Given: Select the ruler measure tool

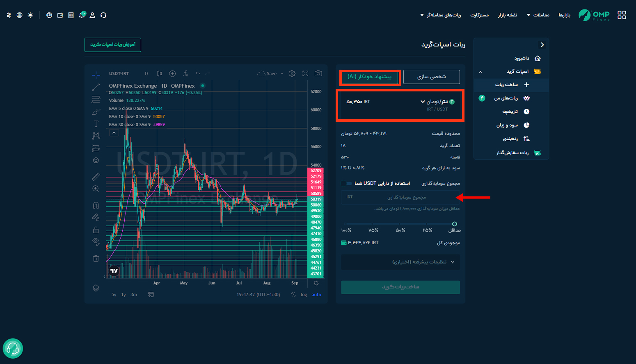Looking at the screenshot, I should click(96, 177).
